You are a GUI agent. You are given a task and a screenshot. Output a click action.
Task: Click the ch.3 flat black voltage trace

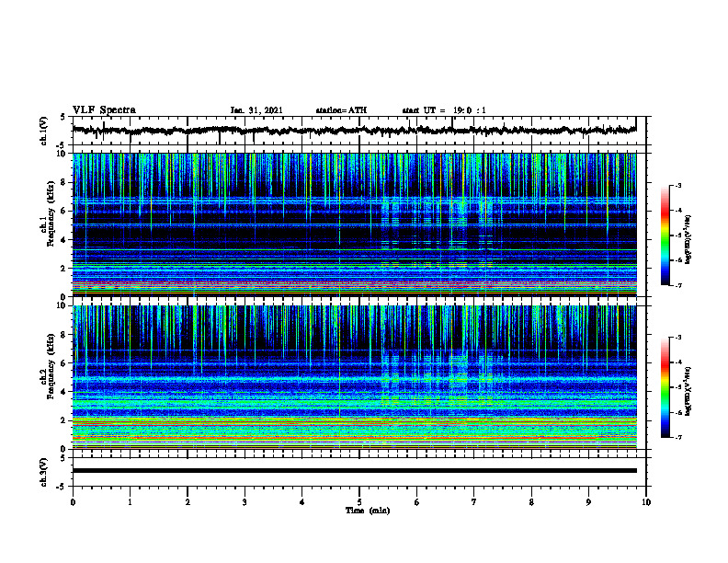354,471
